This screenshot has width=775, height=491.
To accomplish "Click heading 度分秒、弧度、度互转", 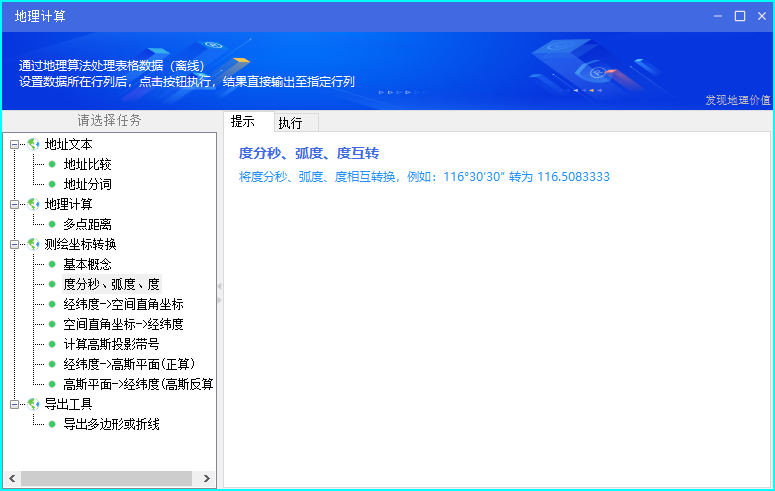I will click(x=309, y=153).
